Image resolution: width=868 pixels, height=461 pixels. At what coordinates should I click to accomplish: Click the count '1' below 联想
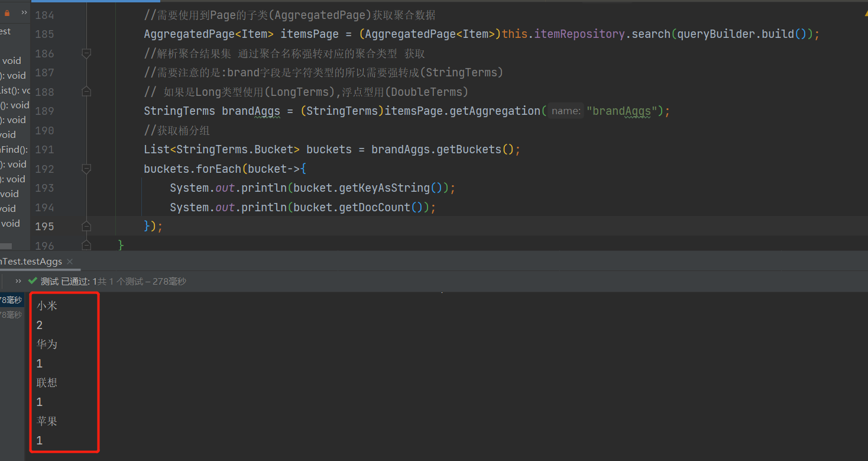(40, 402)
